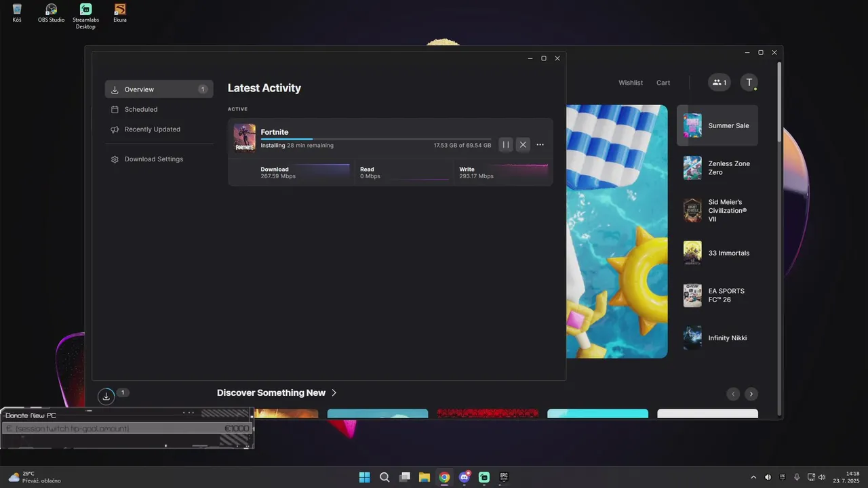This screenshot has width=868, height=488.
Task: Select Summer Sale in the carousel list
Action: pos(717,125)
